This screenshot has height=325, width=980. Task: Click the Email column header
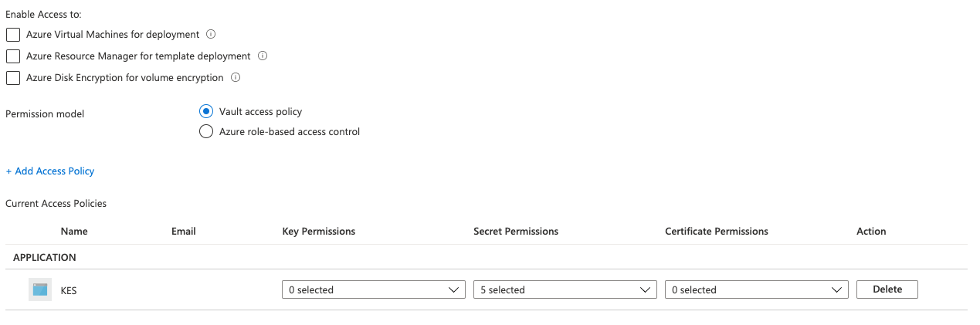tap(184, 231)
